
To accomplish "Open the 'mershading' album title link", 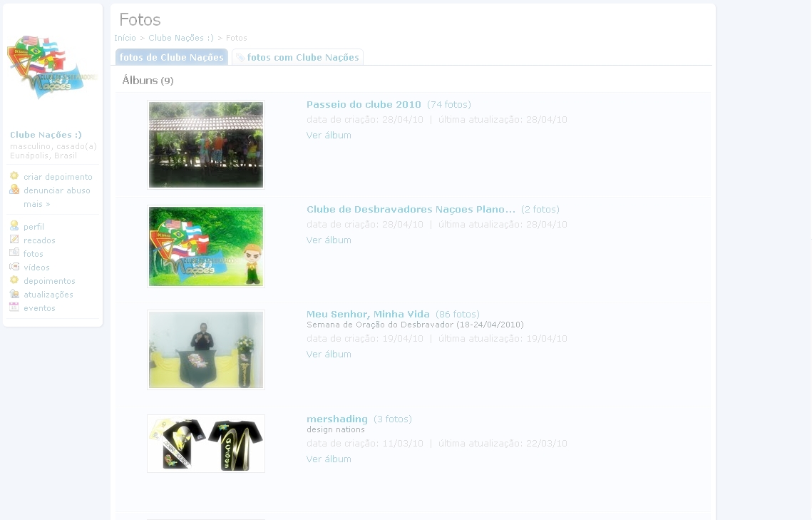I will 336,419.
